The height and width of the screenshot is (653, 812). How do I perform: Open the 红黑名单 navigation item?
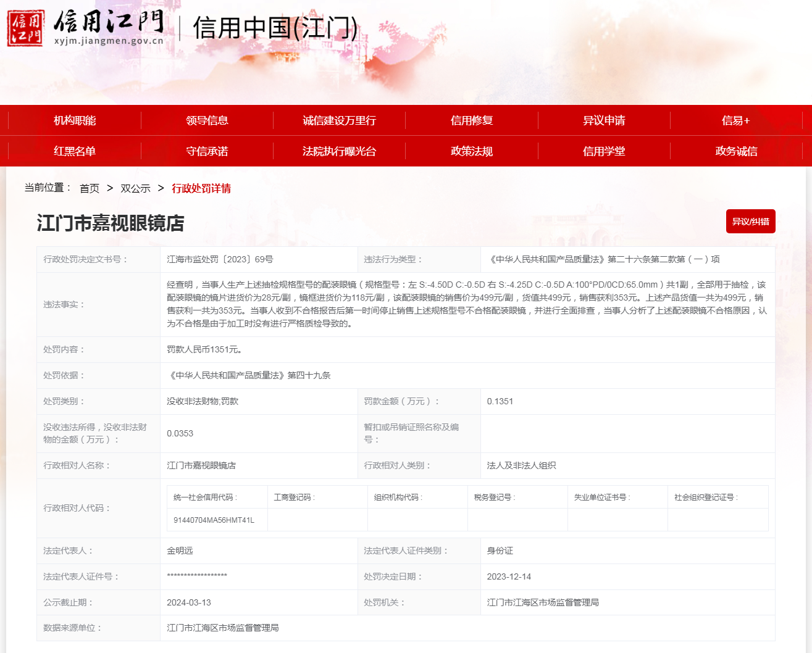[x=75, y=151]
